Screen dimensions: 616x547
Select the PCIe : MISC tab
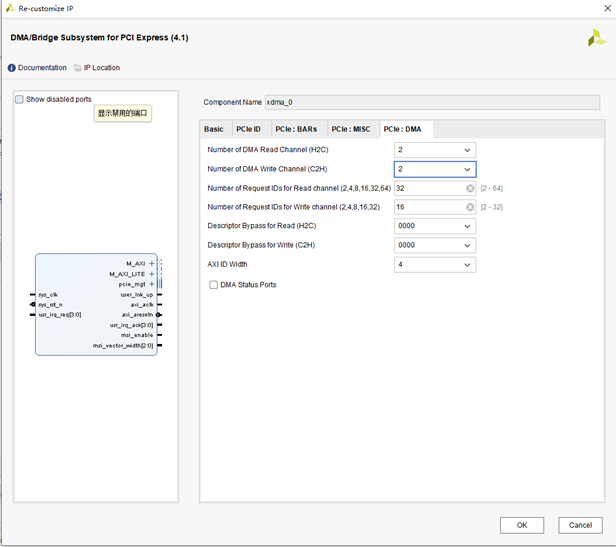[x=351, y=129]
